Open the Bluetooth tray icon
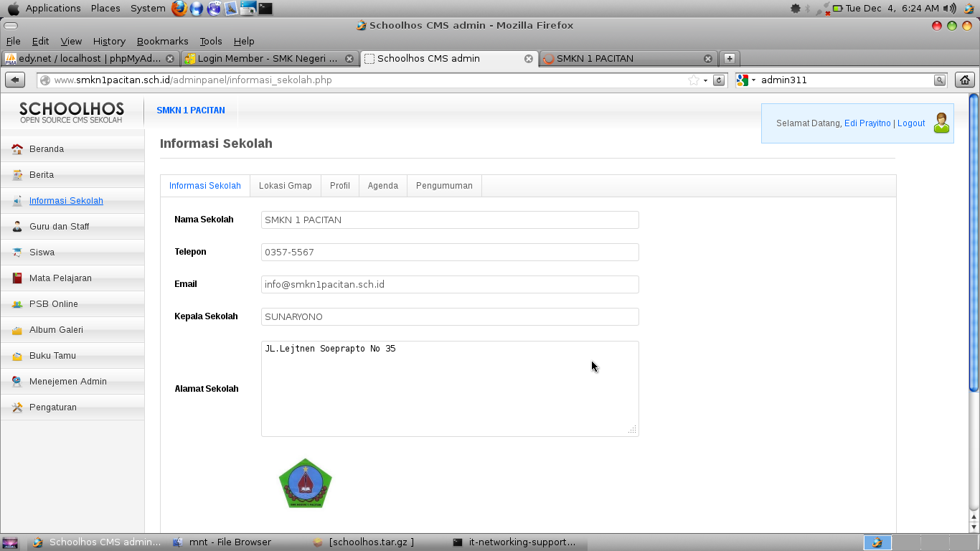The width and height of the screenshot is (980, 551). (808, 9)
